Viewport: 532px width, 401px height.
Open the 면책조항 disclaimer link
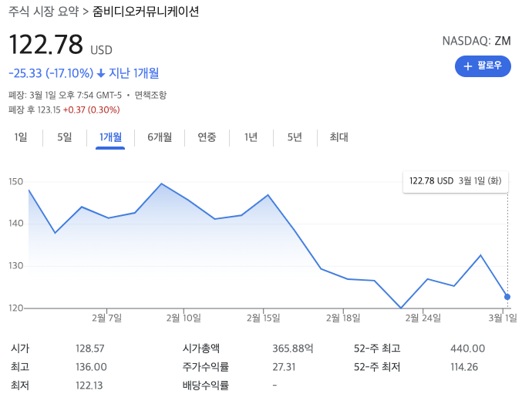[x=150, y=95]
